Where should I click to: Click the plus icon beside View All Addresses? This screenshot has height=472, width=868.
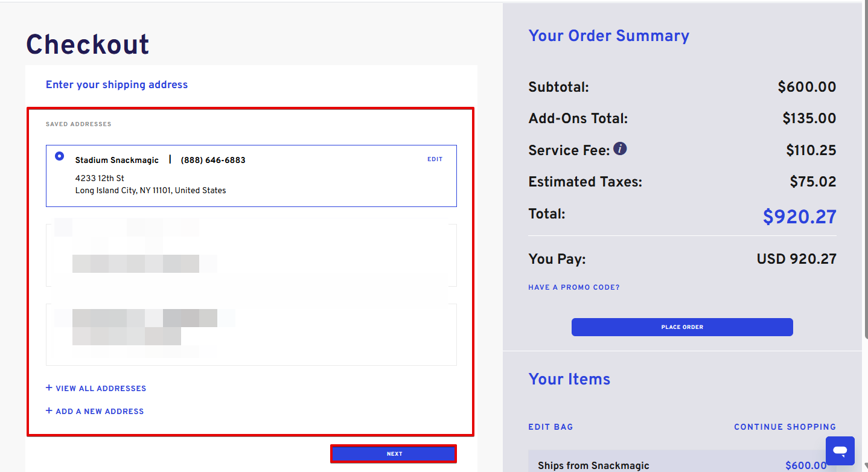49,387
